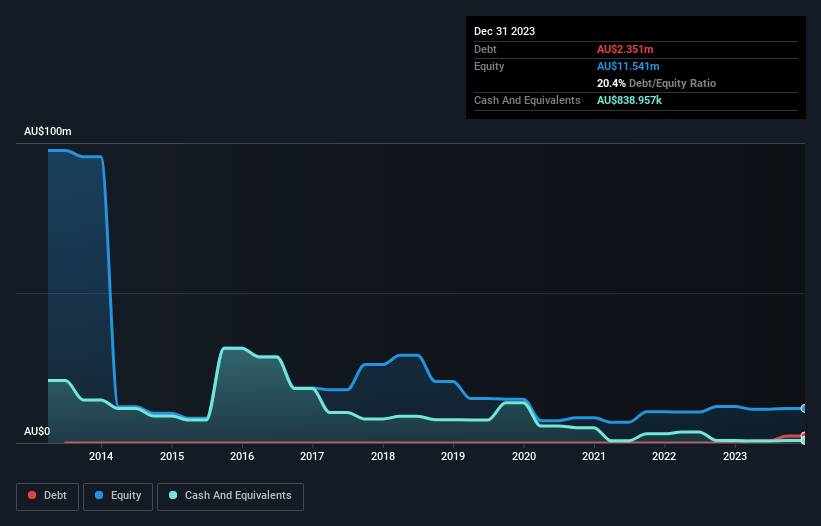The height and width of the screenshot is (526, 821).
Task: Click the AU$11.541m equity value in tooltip
Action: click(x=629, y=66)
